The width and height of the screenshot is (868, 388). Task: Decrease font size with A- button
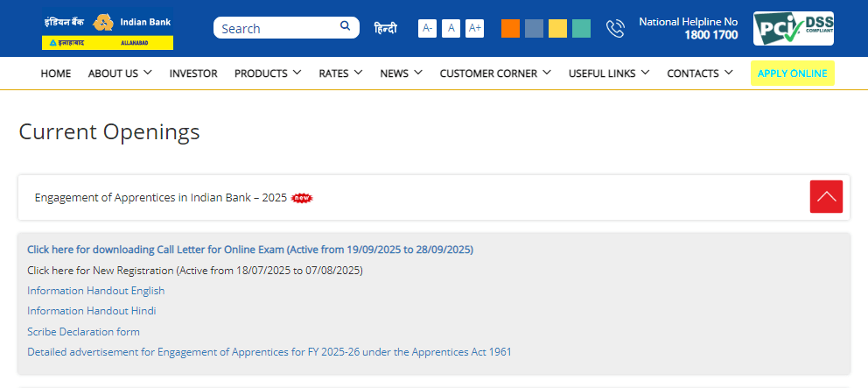[427, 28]
